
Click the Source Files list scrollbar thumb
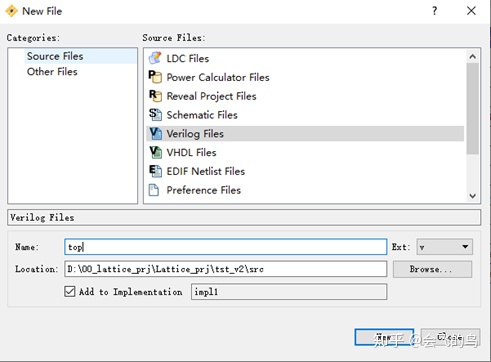coord(472,108)
